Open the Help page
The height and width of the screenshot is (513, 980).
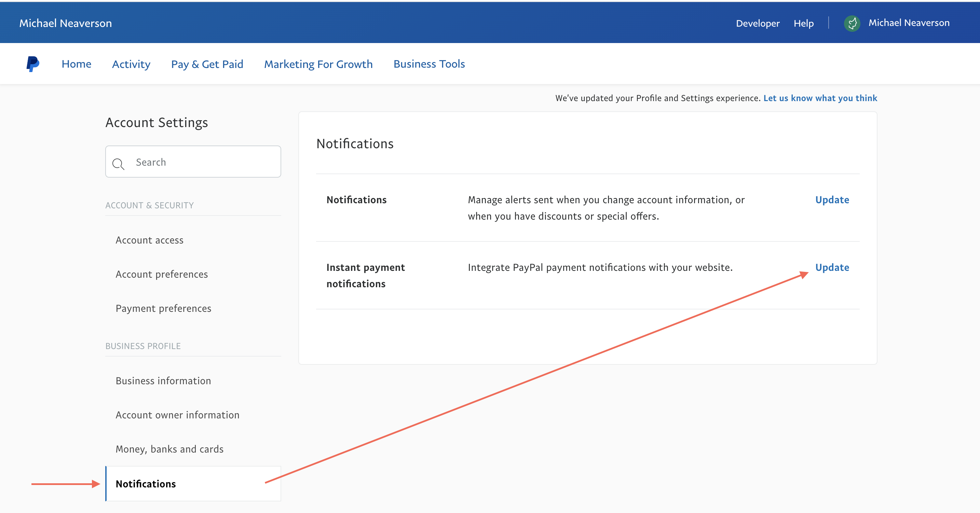tap(803, 23)
